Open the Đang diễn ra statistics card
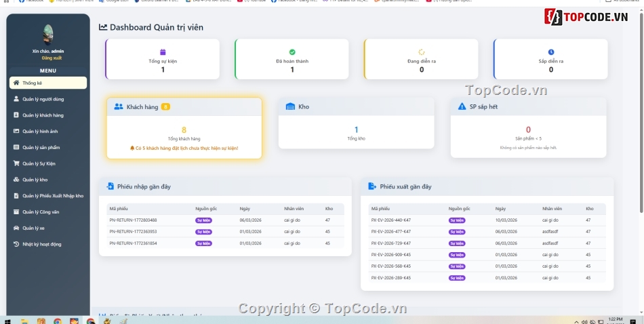 422,59
